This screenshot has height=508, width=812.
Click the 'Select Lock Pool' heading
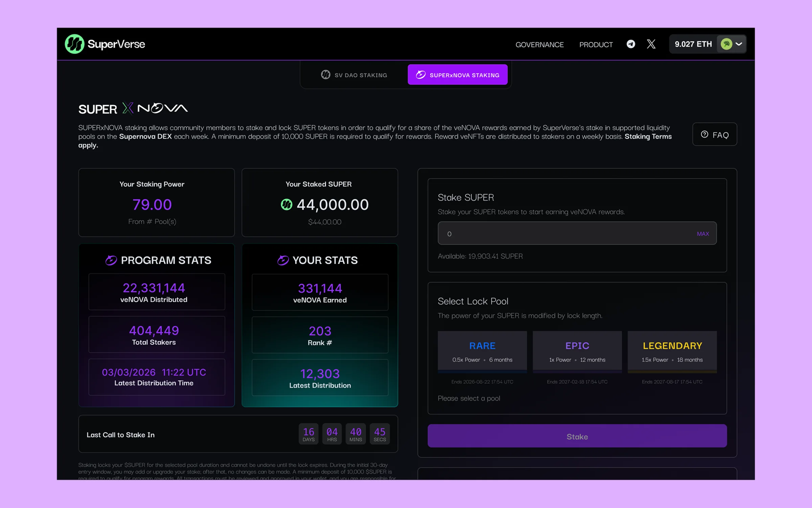click(473, 301)
